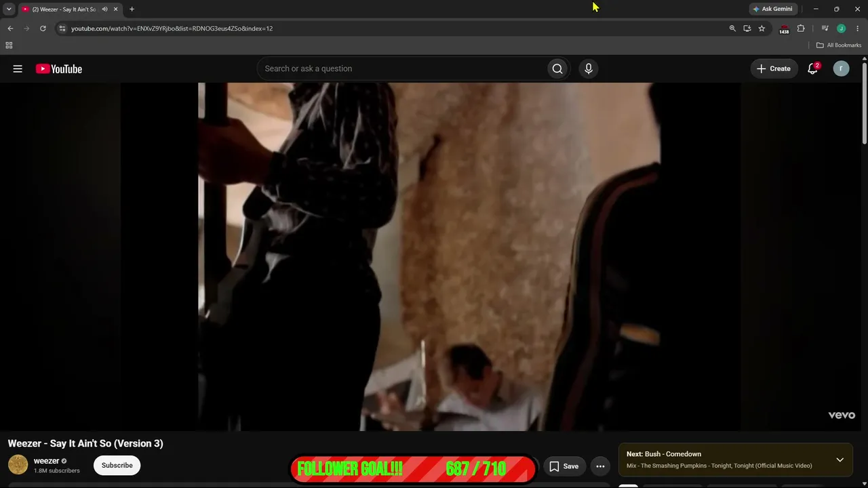Open Chrome extensions puzzle icon
Image resolution: width=868 pixels, height=488 pixels.
click(x=801, y=28)
